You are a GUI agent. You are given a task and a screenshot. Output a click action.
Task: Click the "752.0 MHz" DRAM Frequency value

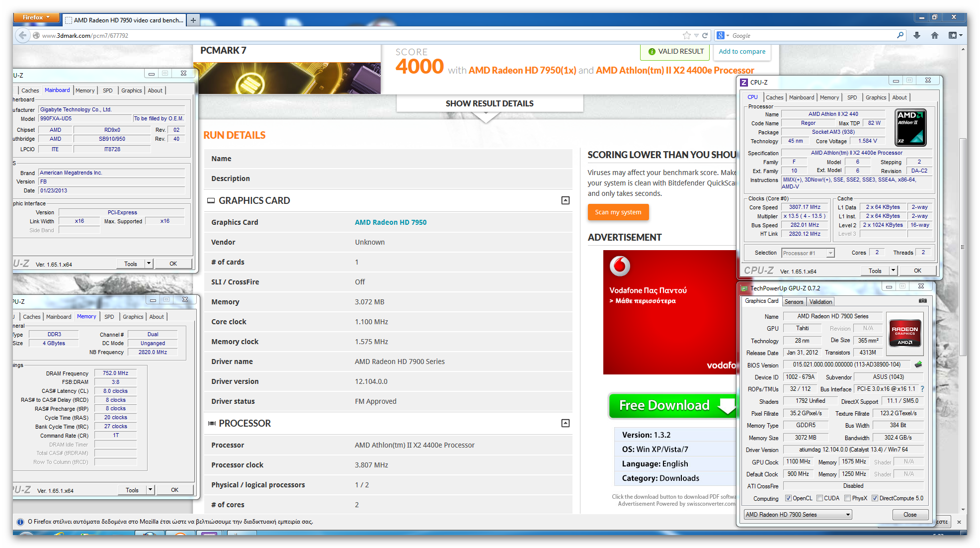(x=115, y=373)
